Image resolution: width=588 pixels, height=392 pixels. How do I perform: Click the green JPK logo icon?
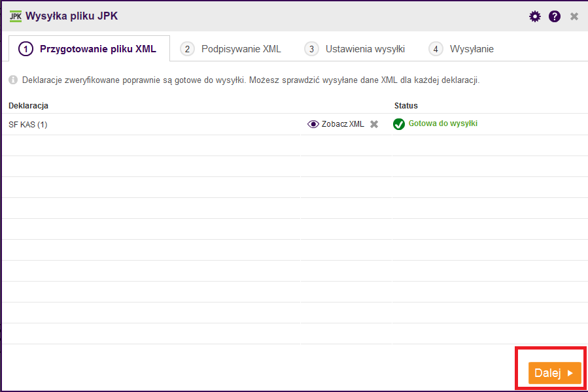(x=15, y=16)
